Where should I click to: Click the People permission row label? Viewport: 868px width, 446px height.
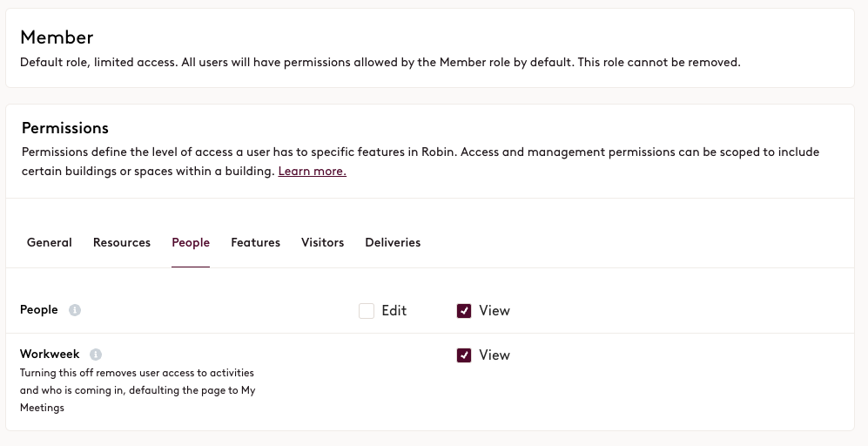pos(39,310)
